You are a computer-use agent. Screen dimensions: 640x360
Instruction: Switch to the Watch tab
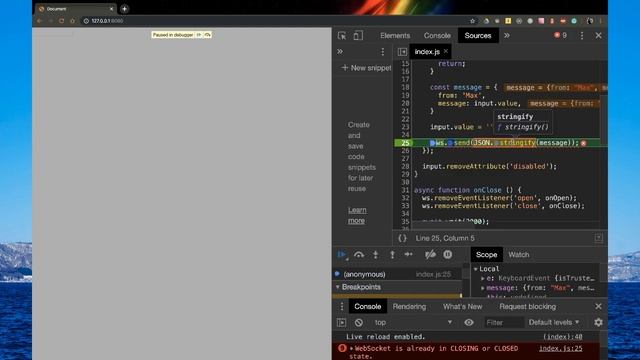coord(518,255)
